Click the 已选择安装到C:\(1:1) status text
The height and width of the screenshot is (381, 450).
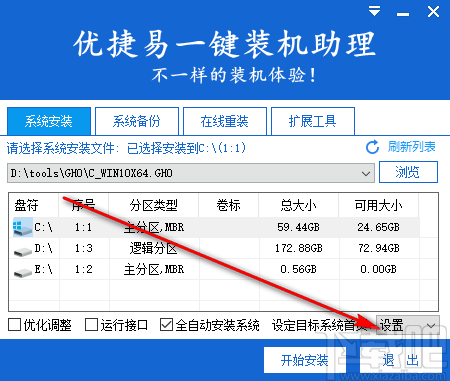tap(186, 148)
